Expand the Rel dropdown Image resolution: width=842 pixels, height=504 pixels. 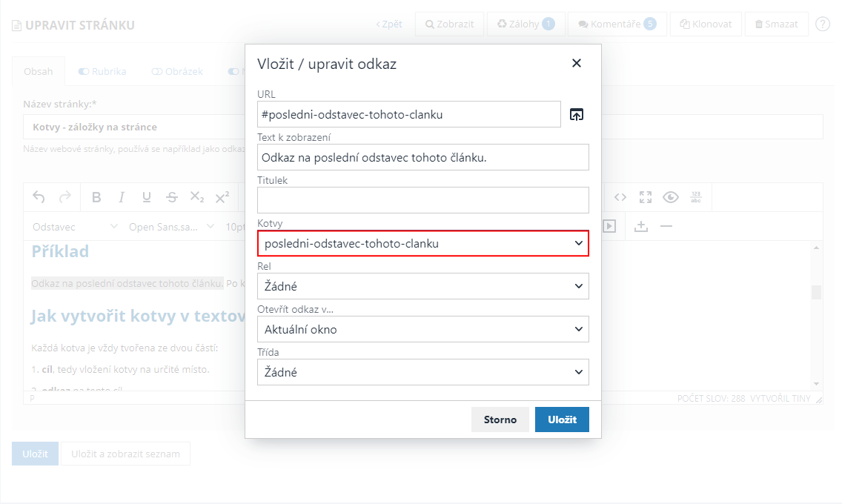(x=422, y=286)
